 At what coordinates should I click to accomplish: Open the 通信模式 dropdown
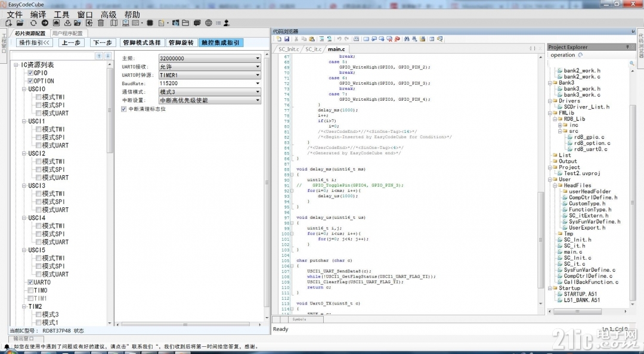point(210,92)
